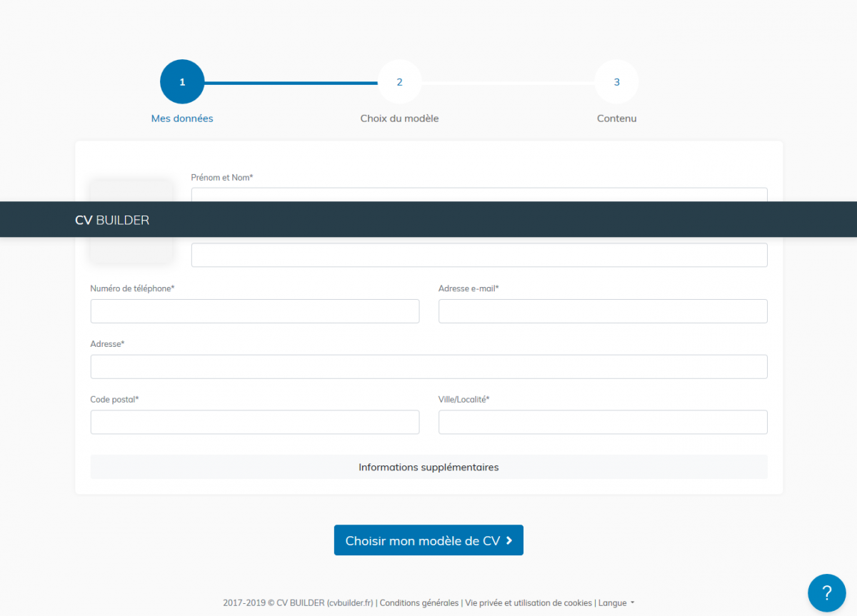Image resolution: width=857 pixels, height=616 pixels.
Task: Focus the Code postal input
Action: (x=254, y=423)
